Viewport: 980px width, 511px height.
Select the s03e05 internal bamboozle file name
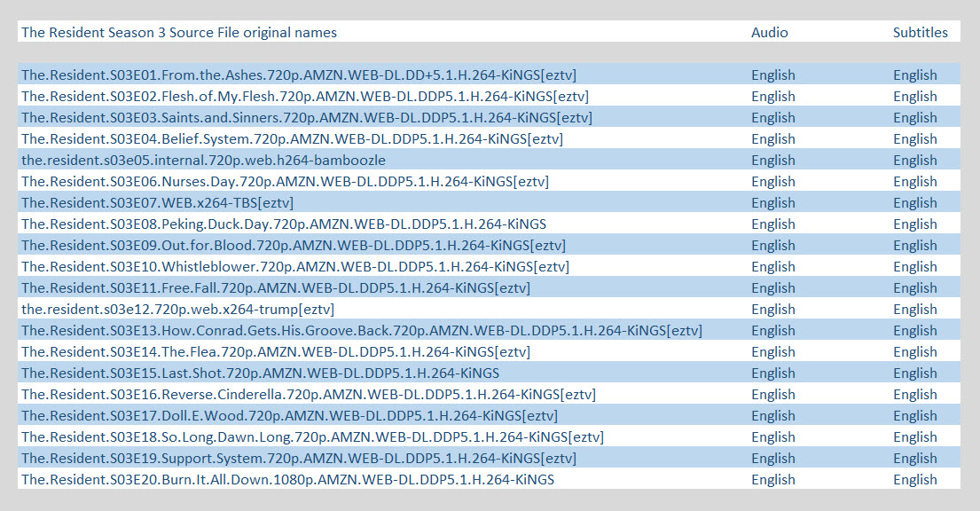[203, 160]
